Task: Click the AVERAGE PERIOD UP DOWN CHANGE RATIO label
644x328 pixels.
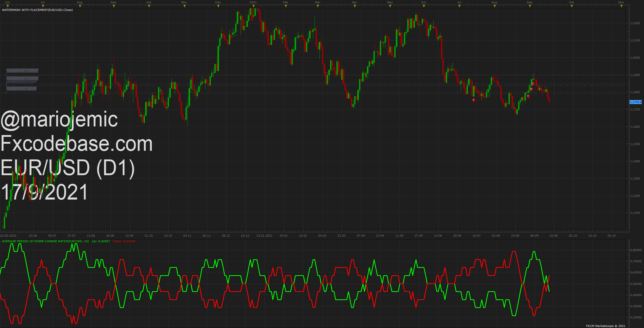Action: tap(45, 241)
